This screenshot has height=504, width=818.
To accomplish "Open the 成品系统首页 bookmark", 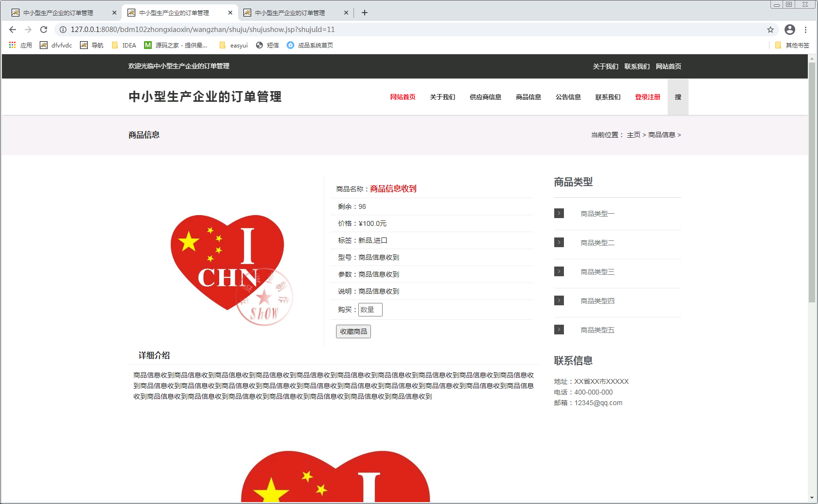I will [310, 45].
